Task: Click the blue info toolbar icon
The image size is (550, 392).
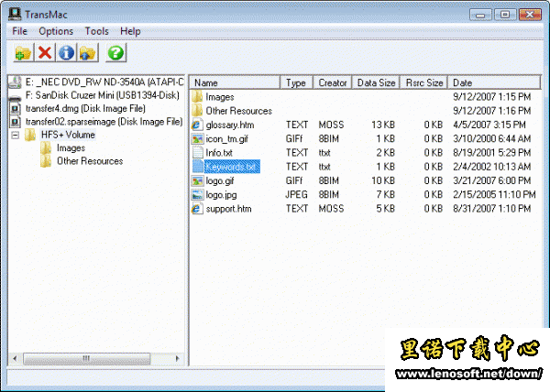Action: [66, 53]
